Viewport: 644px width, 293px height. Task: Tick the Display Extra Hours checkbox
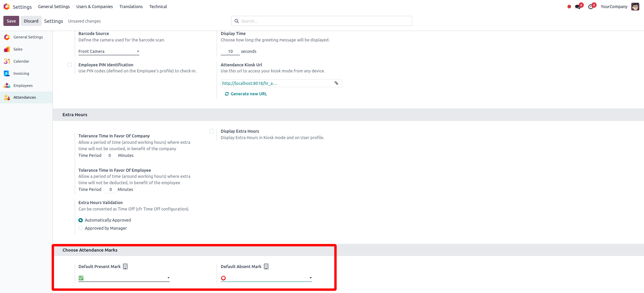[212, 131]
